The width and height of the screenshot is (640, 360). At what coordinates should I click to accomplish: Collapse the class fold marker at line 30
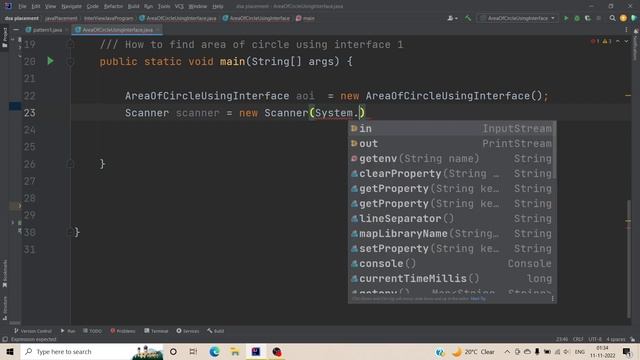coord(70,232)
